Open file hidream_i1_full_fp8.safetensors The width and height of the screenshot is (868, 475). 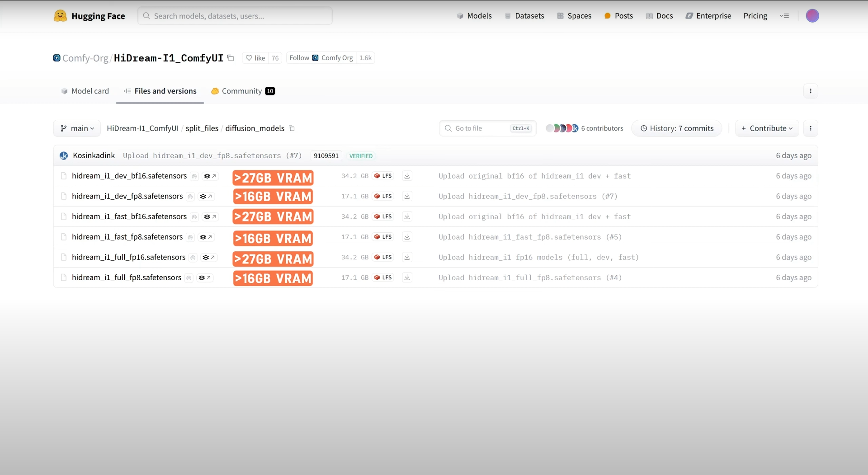(127, 277)
